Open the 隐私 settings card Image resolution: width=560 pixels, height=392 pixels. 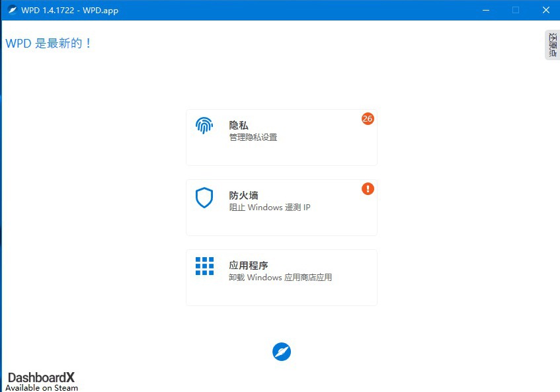click(282, 137)
